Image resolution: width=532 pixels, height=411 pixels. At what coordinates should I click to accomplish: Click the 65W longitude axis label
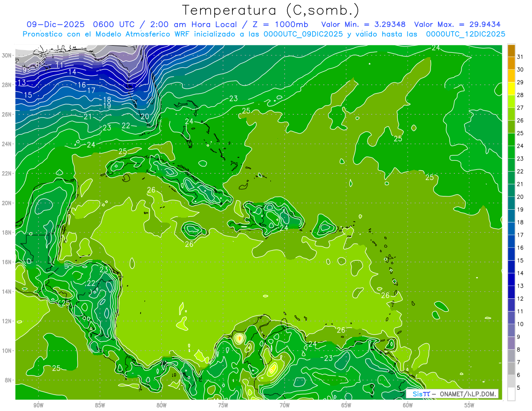346,405
